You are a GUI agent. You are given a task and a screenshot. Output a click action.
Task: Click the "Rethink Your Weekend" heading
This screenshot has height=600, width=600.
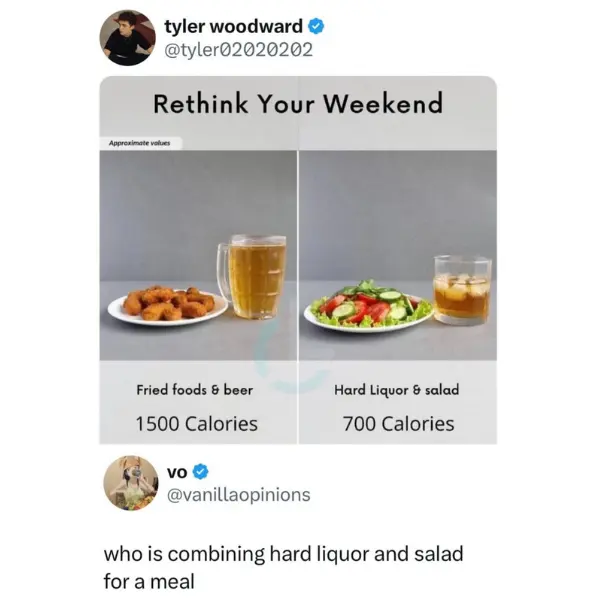tap(297, 103)
